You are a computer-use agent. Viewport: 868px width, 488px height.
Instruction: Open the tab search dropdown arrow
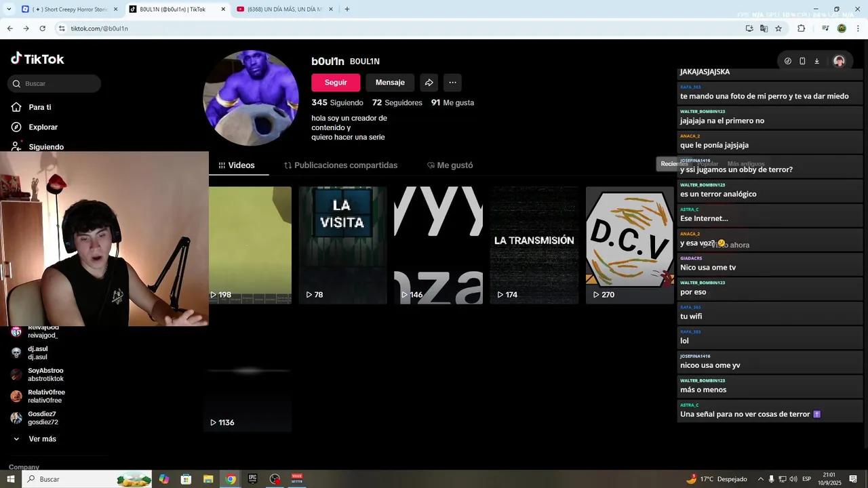click(x=8, y=9)
